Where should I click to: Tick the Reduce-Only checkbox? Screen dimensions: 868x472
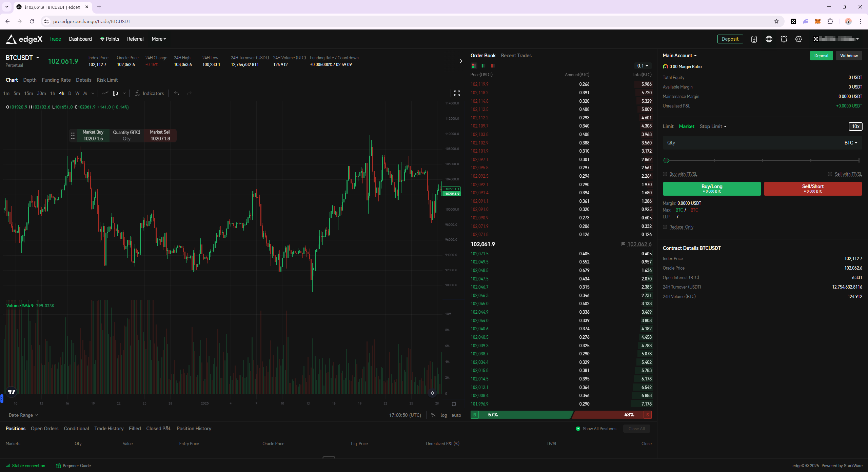coord(665,227)
